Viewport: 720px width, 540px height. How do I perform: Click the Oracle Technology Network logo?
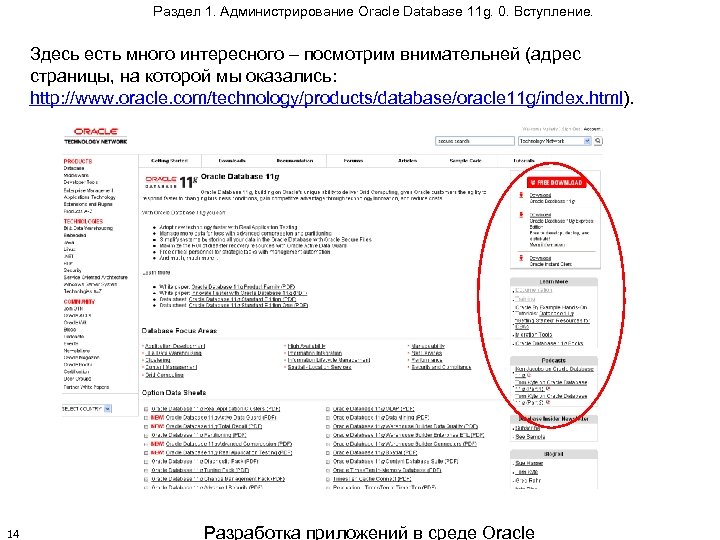point(96,136)
